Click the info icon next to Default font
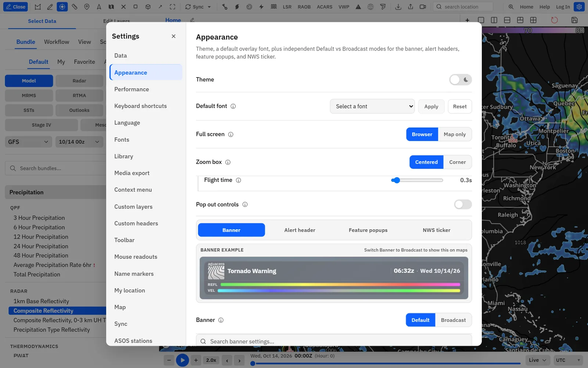Viewport: 588px width, 368px height. pyautogui.click(x=233, y=106)
